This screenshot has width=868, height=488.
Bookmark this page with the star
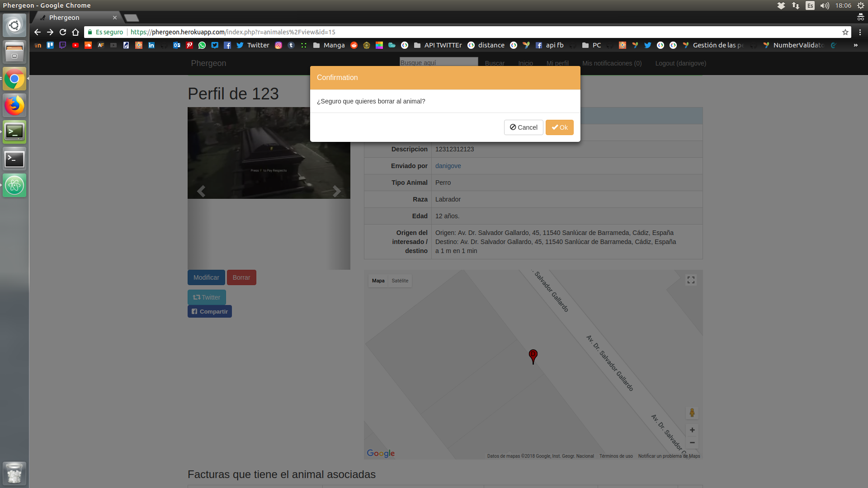click(845, 32)
